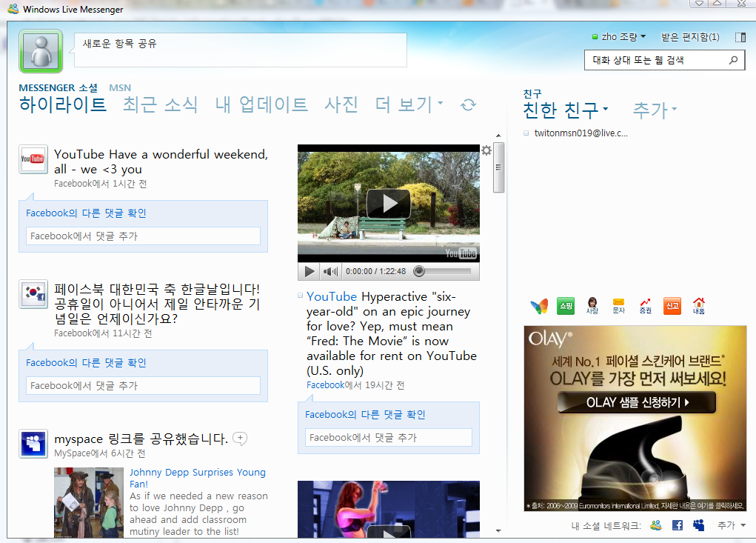Click YouTube link in Hyperactive post
Viewport: 756px width, 543px height.
coord(332,296)
